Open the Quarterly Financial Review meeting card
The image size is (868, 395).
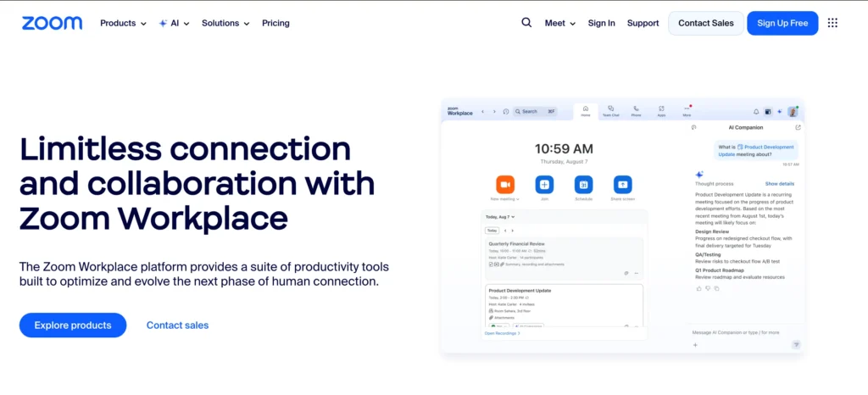click(x=563, y=259)
